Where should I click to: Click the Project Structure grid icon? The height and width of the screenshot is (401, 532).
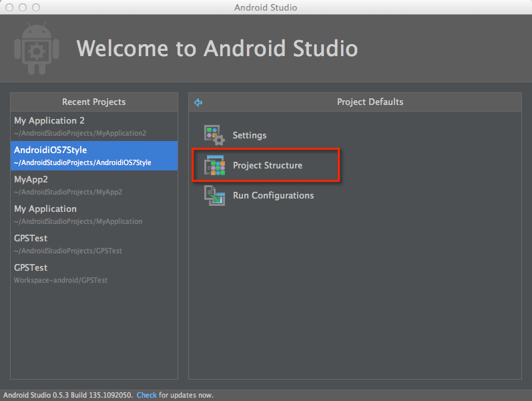click(214, 166)
